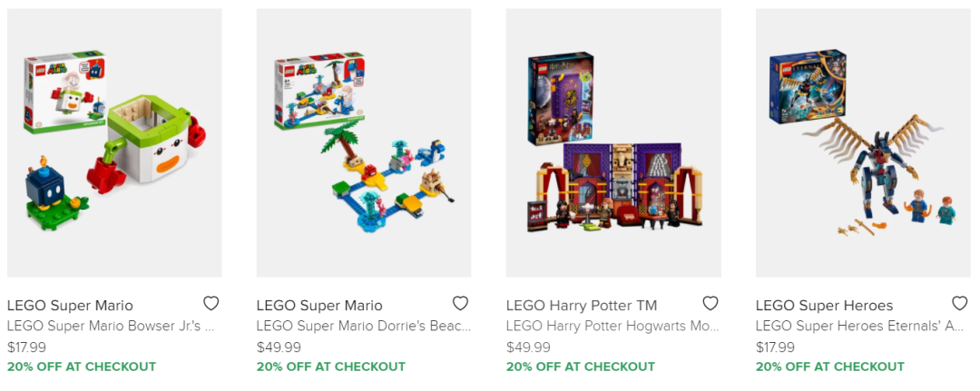The height and width of the screenshot is (391, 980).
Task: Add Harry Potter Hogwarts set to wishlist heart
Action: [710, 304]
